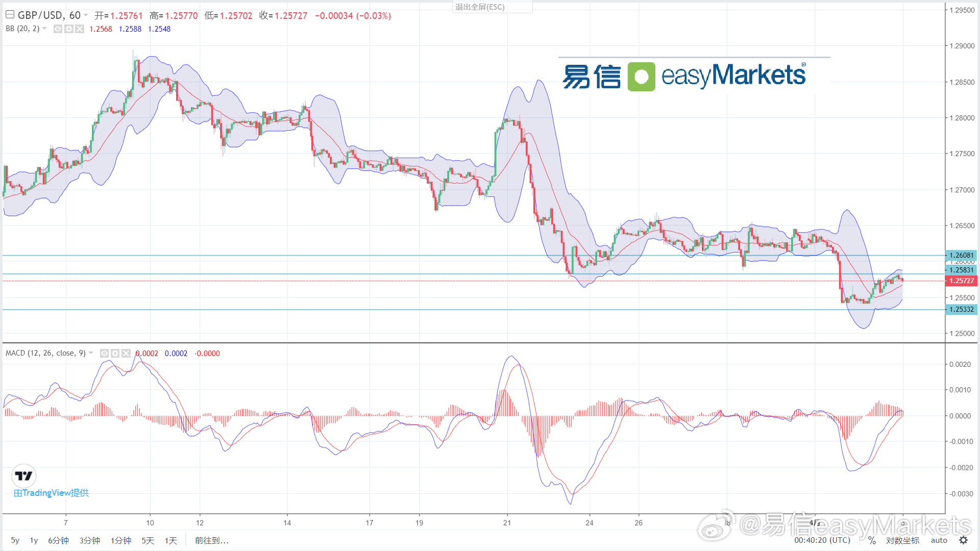Toggle percent scale mode
Image resolution: width=980 pixels, height=551 pixels.
coord(872,540)
